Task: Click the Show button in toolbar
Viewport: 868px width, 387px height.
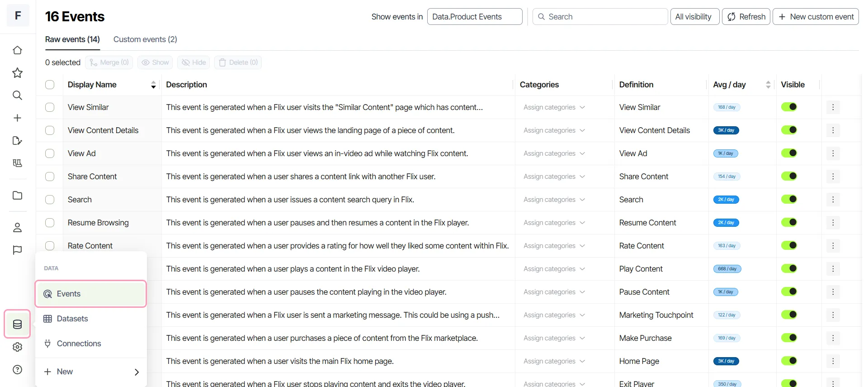Action: point(156,62)
